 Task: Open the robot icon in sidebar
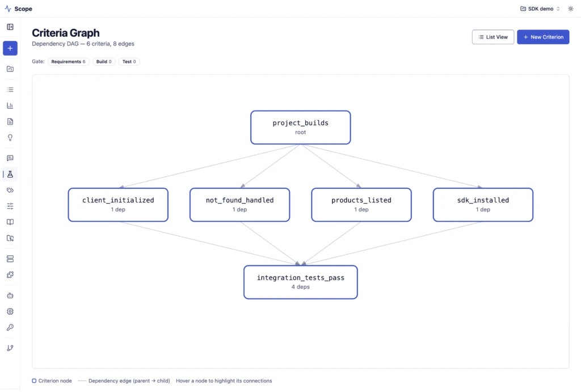tap(10, 296)
